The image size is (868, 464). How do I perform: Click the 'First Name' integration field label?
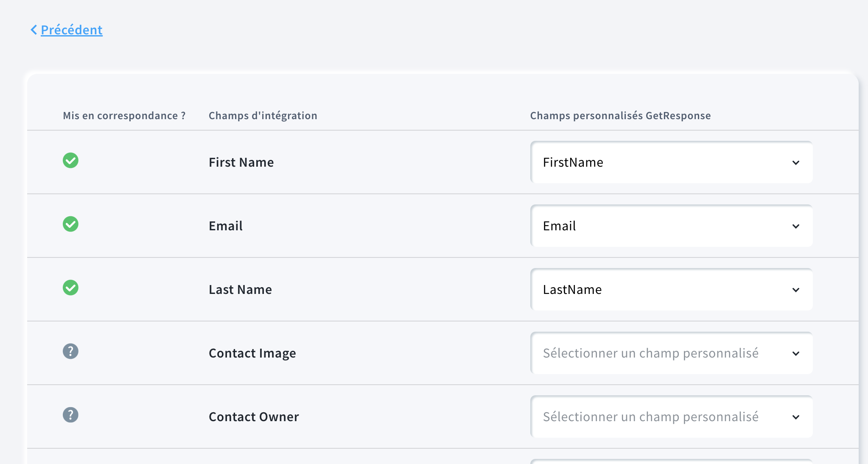[x=241, y=162]
